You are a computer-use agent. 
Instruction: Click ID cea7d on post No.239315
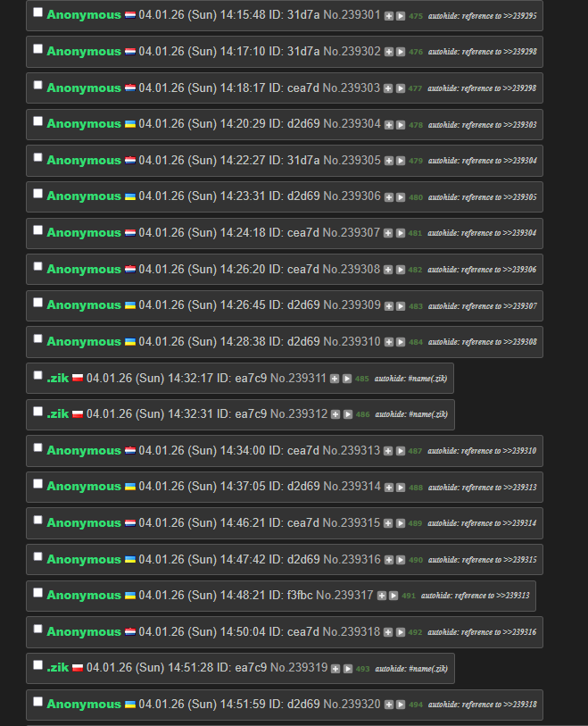(x=303, y=522)
